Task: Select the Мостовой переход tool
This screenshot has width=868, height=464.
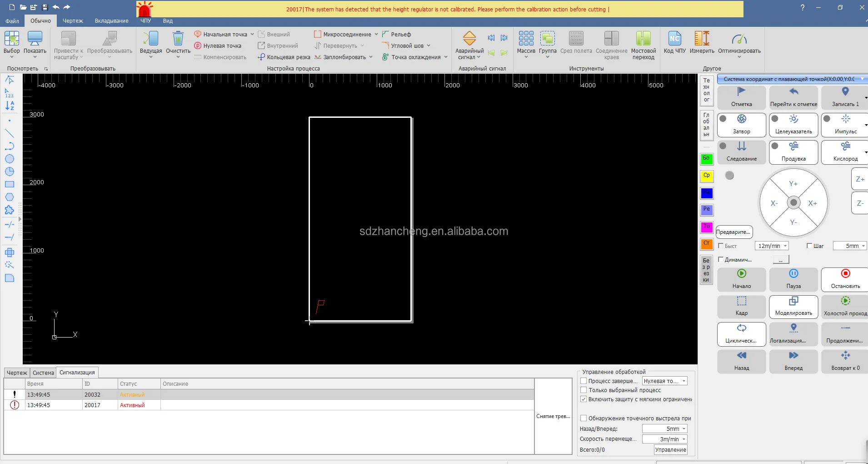Action: [x=643, y=40]
